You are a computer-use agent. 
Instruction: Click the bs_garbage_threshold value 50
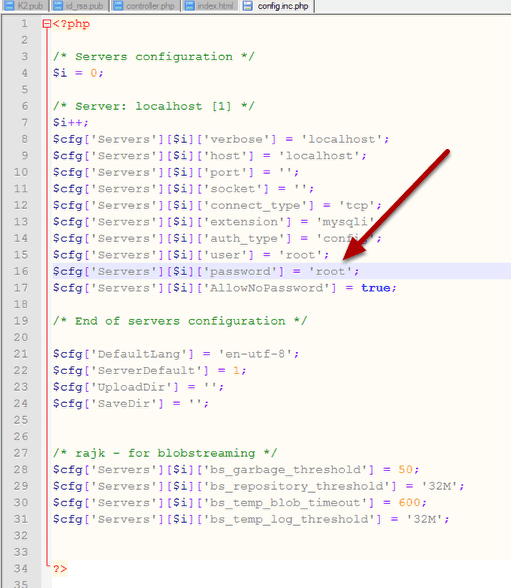pyautogui.click(x=405, y=469)
